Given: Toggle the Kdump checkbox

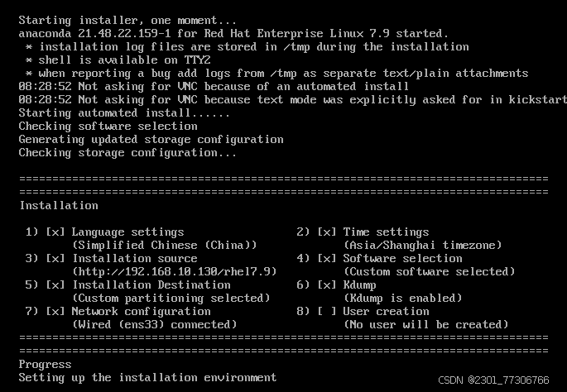Looking at the screenshot, I should coord(327,285).
